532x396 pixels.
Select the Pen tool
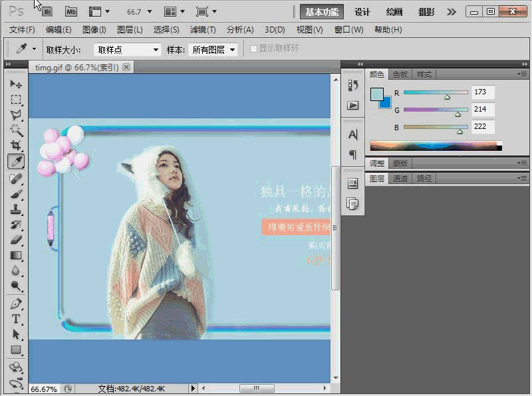coord(16,304)
